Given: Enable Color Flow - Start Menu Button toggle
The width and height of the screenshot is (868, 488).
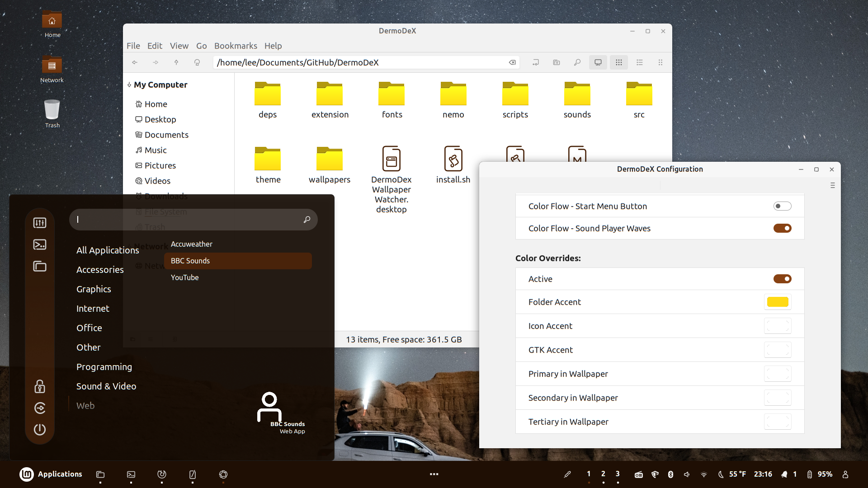Looking at the screenshot, I should (x=782, y=206).
